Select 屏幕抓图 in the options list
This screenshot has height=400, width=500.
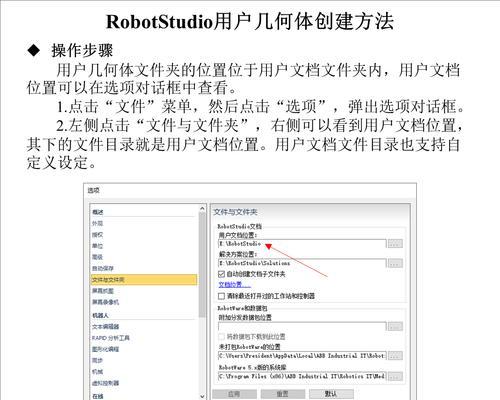(x=103, y=291)
